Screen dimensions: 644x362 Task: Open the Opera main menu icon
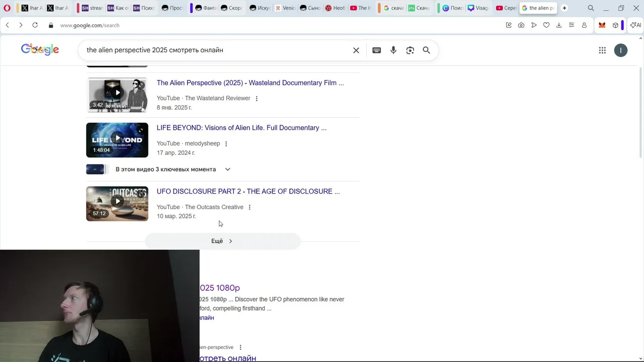coord(7,8)
